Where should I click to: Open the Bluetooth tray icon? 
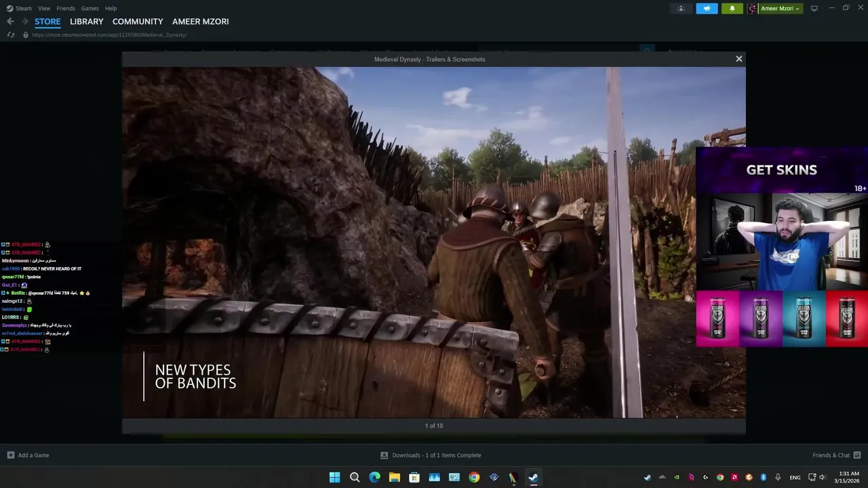pos(764,477)
